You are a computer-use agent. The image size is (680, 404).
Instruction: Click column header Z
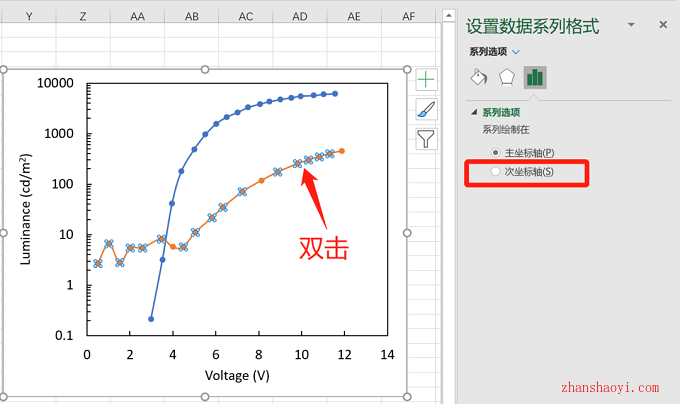click(83, 16)
